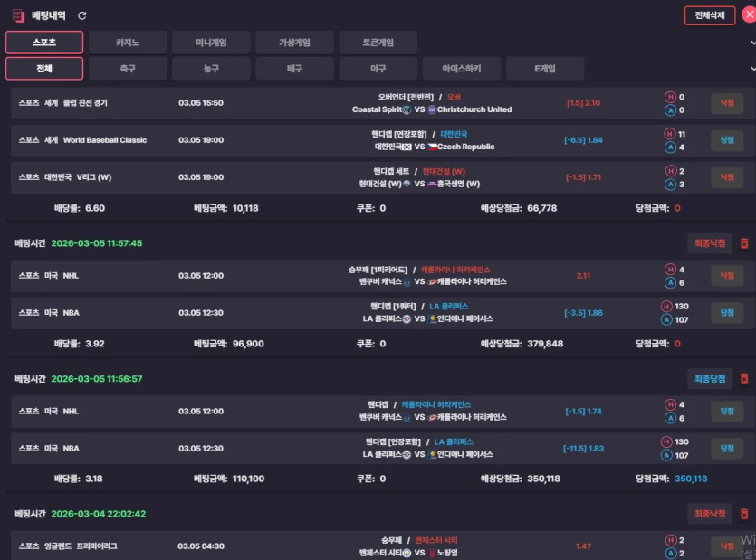Screen dimensions: 756x560
Task: Click the odds value [-11.5] 1.83
Action: tap(583, 449)
